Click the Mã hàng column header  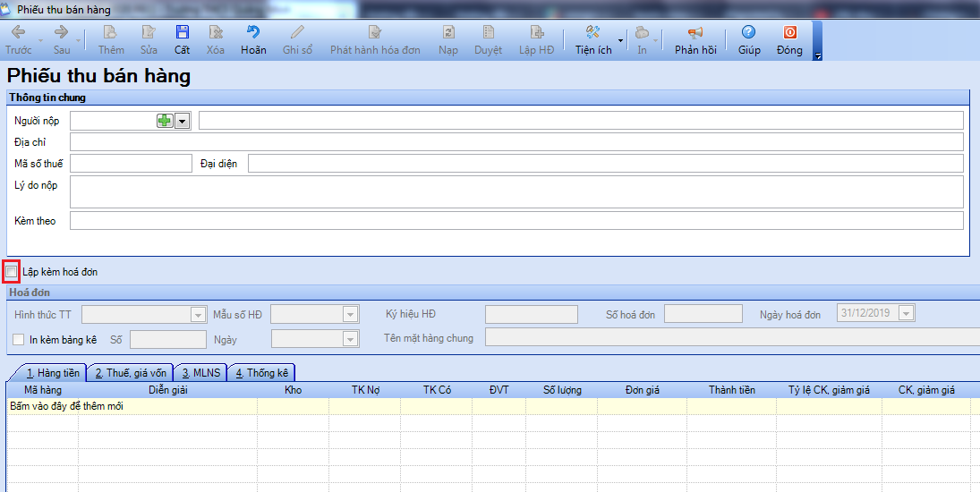click(42, 390)
